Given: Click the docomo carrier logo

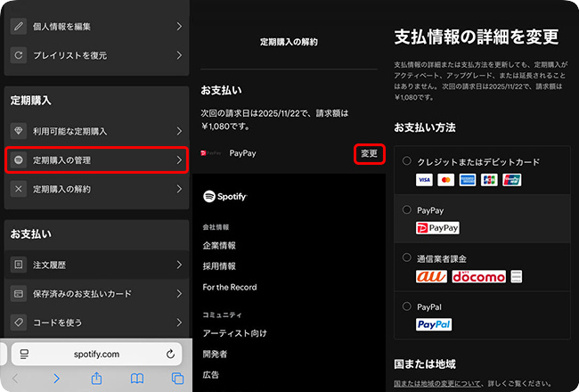Looking at the screenshot, I should 478,276.
